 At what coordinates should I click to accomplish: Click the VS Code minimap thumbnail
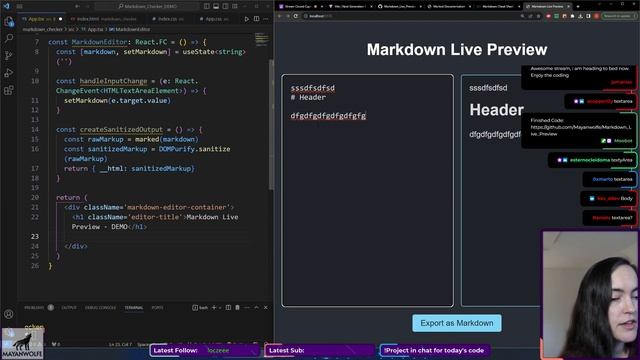point(262,39)
